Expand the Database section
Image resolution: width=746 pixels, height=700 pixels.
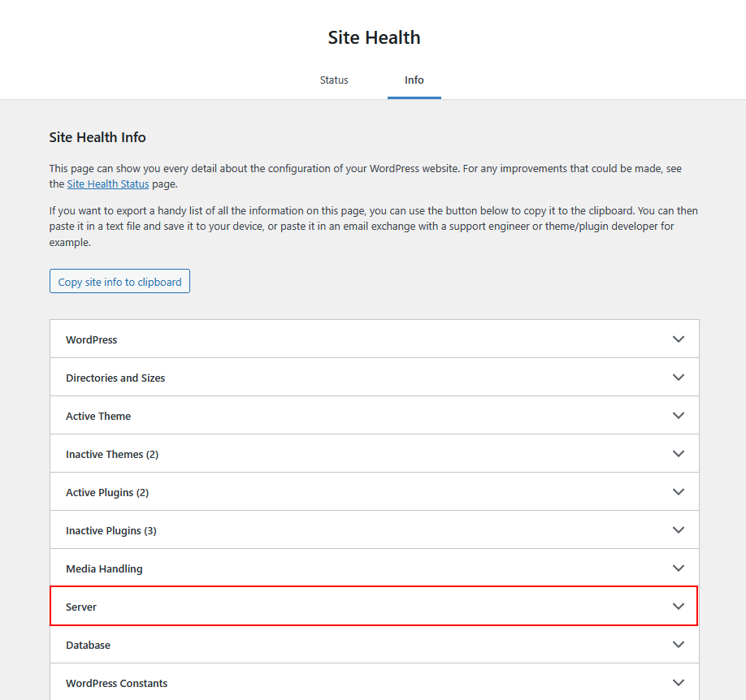click(x=375, y=644)
